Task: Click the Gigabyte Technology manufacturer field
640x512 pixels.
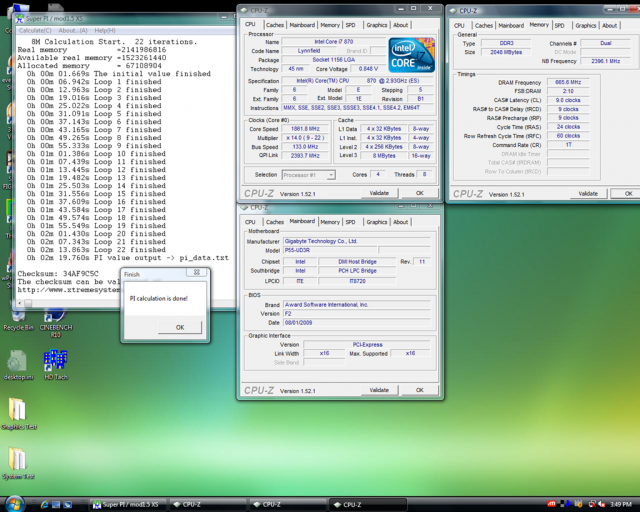Action: pyautogui.click(x=357, y=241)
